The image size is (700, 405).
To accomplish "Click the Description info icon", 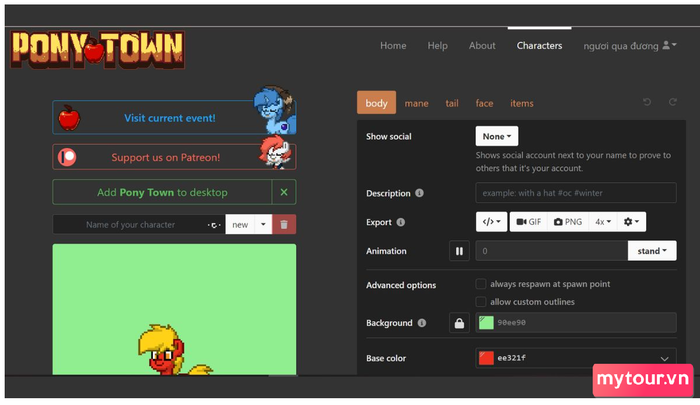I will [x=419, y=193].
